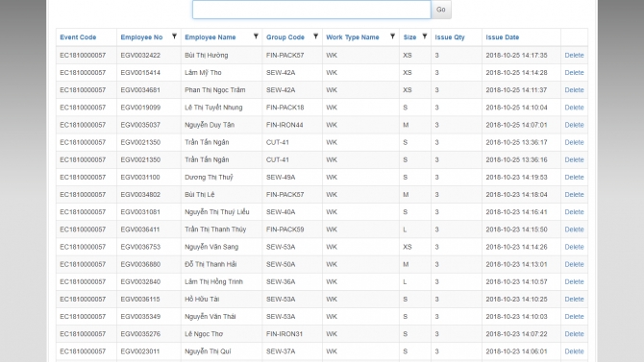
Task: Open the Employee Name column filter icon
Action: pos(256,36)
